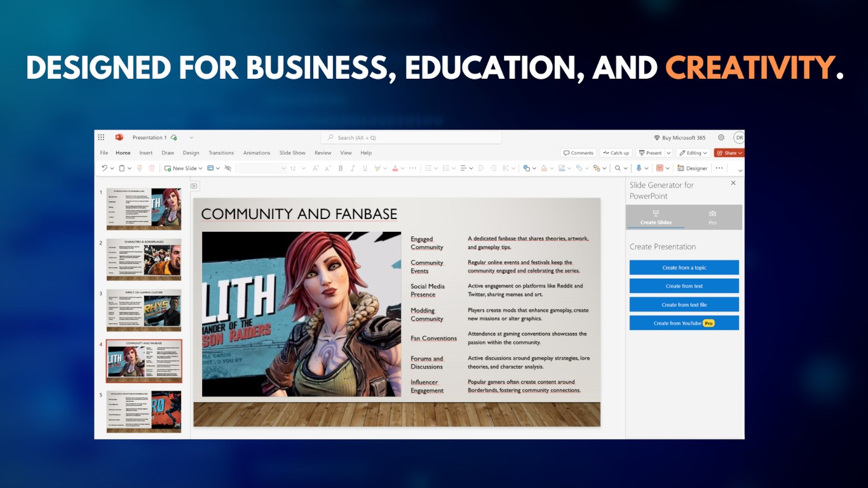Viewport: 868px width, 488px height.
Task: Click the Dictate microphone icon
Action: click(x=639, y=168)
